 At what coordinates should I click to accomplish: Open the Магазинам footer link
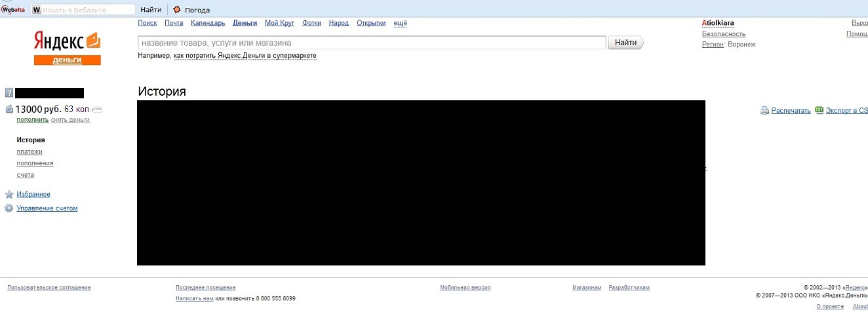[x=587, y=288]
